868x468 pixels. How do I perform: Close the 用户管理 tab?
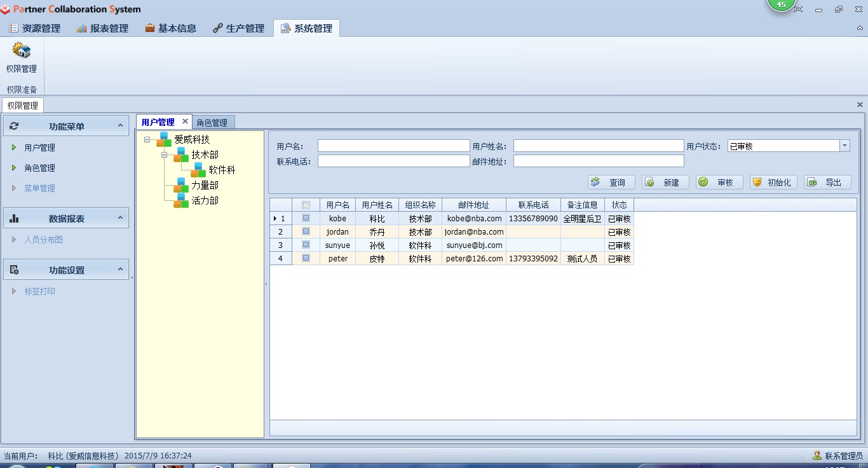tap(185, 121)
